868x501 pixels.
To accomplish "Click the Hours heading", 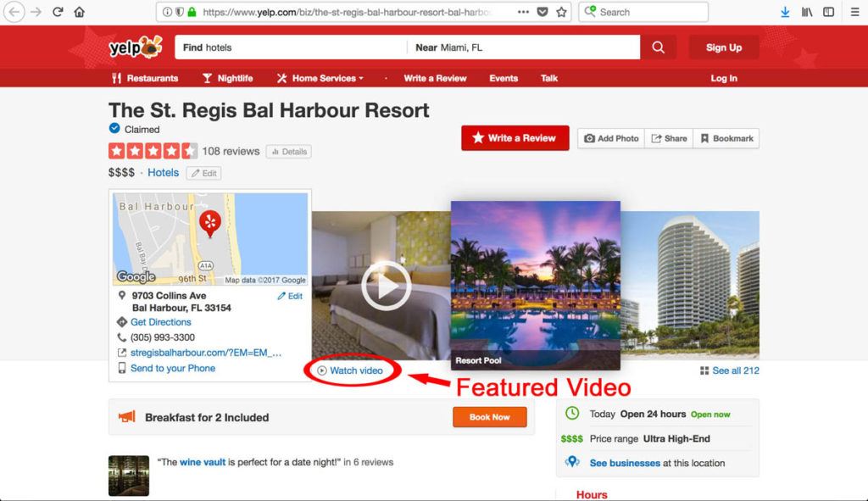I will tap(592, 494).
